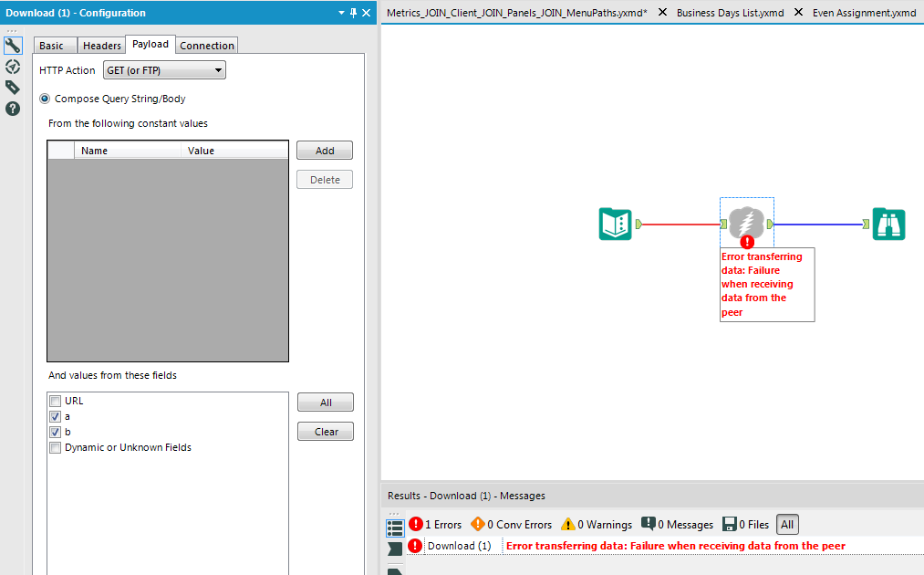Viewport: 924px width, 575px height.
Task: Enable the URL field checkbox
Action: pyautogui.click(x=55, y=400)
